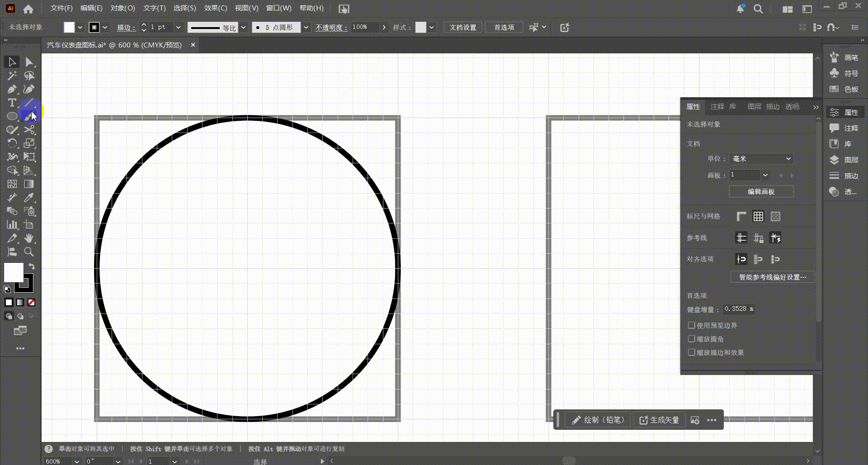Image resolution: width=868 pixels, height=465 pixels.
Task: Select the Direct Selection tool
Action: point(29,62)
